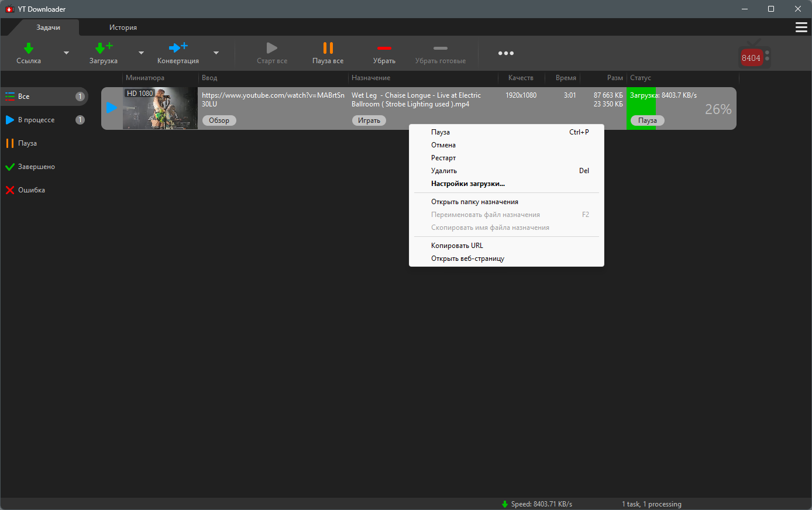Choose Рестарт in the context menu
The width and height of the screenshot is (812, 510).
tap(507, 158)
